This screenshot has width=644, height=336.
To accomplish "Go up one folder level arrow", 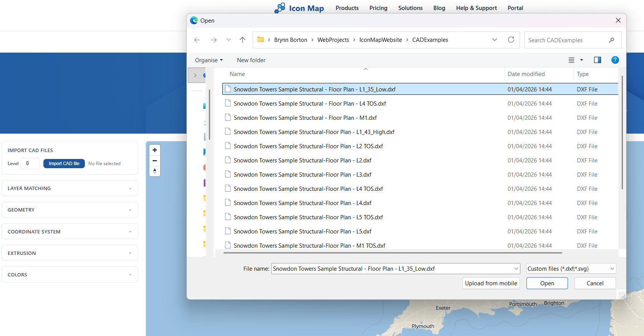I will tap(242, 40).
